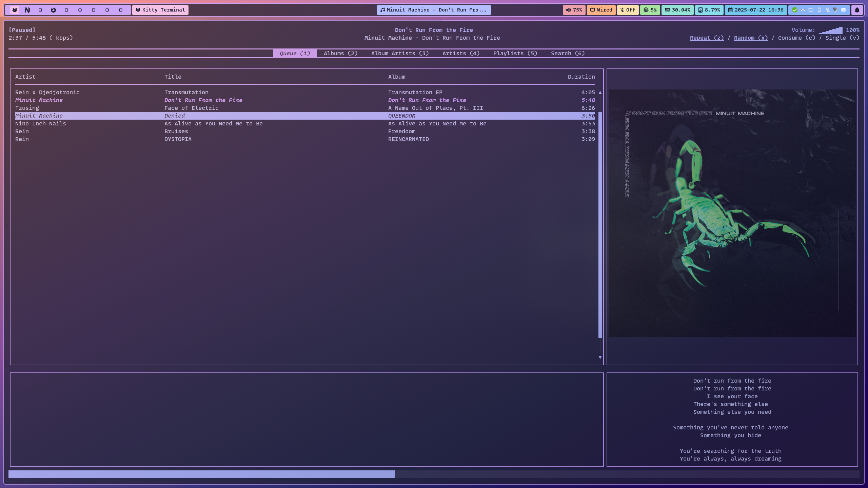Open the notification bell icon
Screen dimensions: 868x488
[x=857, y=10]
